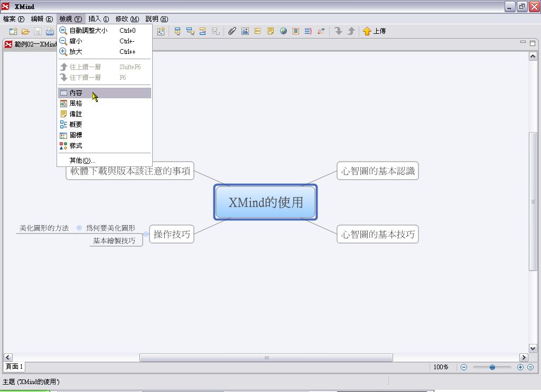This screenshot has height=392, width=541.
Task: Click the drill up arrow toolbar icon
Action: click(x=351, y=31)
